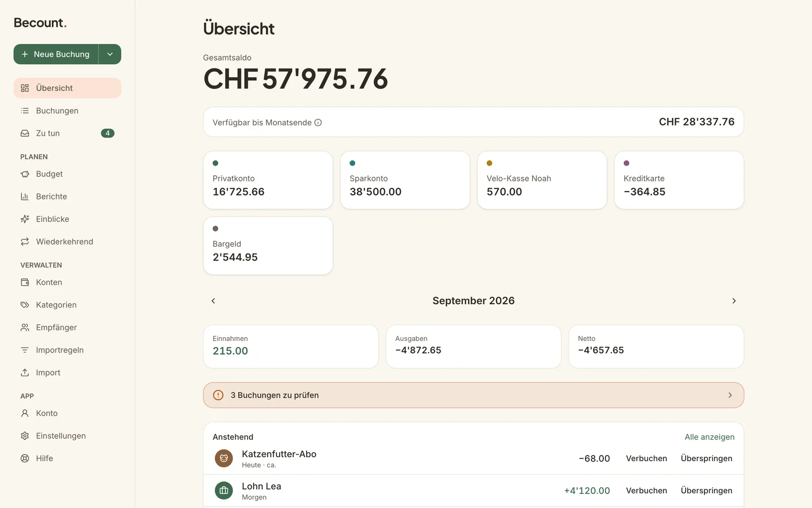The image size is (812, 508).
Task: Open Einblicke sparkle icon in sidebar
Action: 25,219
